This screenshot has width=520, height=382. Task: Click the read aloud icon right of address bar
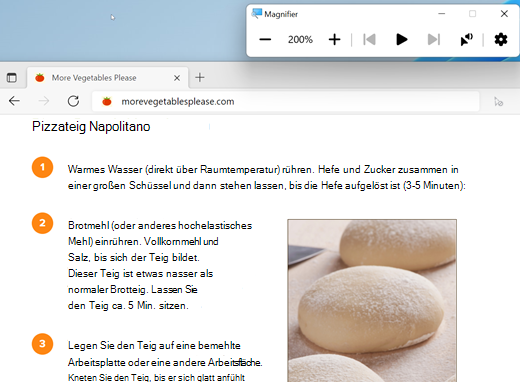coord(498,102)
